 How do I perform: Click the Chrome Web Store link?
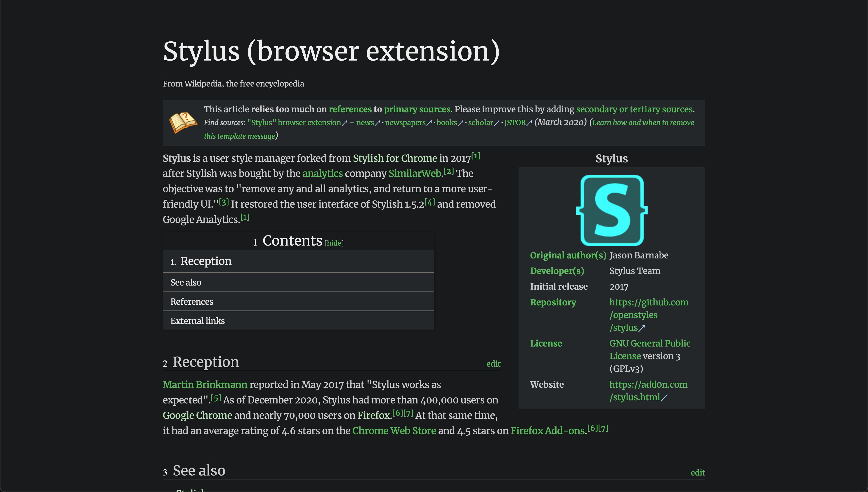tap(394, 430)
